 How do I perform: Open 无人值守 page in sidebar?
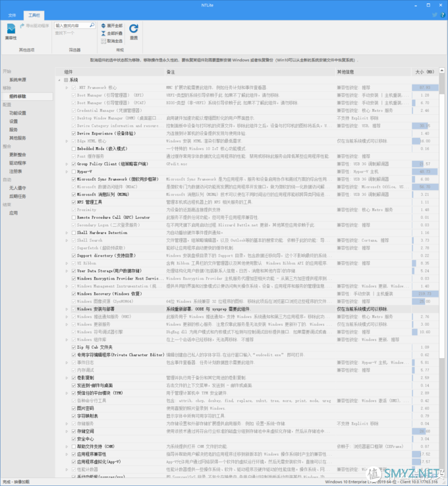point(18,188)
